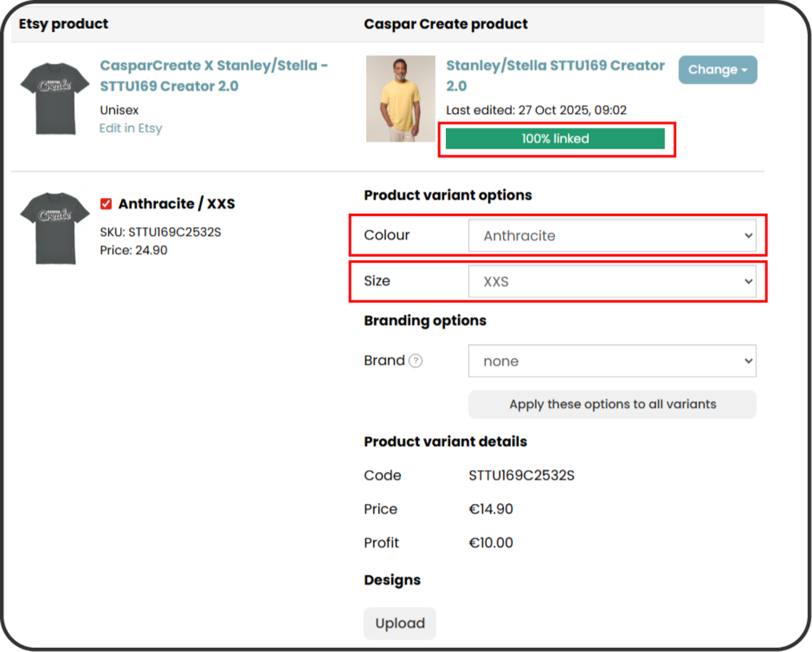812x652 pixels.
Task: Click the Stanley/Stella yellow shirt model photo
Action: pos(400,98)
